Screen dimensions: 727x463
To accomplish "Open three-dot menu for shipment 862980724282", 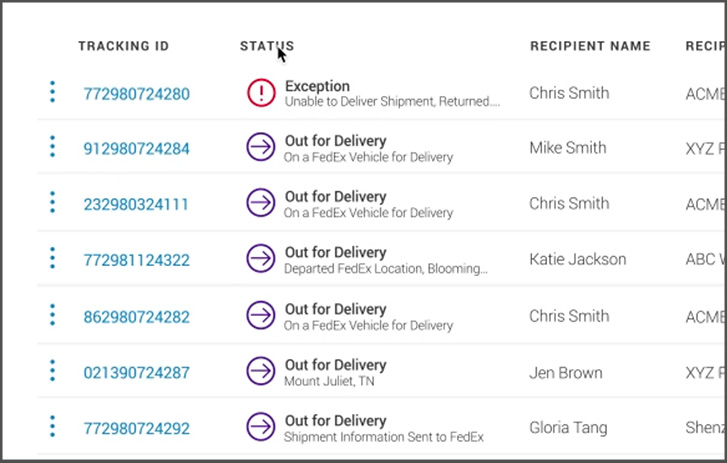I will coord(52,315).
